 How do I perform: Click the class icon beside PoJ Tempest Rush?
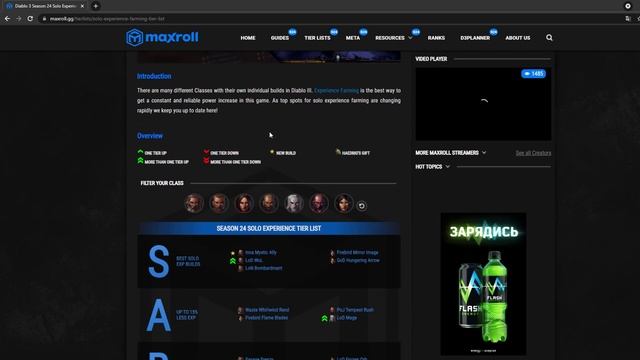click(x=332, y=310)
